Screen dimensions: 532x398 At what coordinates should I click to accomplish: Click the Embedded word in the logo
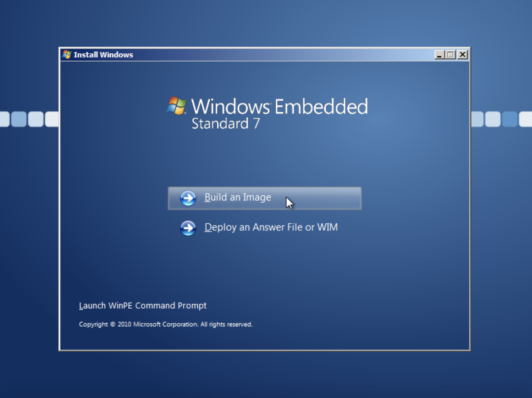click(321, 106)
